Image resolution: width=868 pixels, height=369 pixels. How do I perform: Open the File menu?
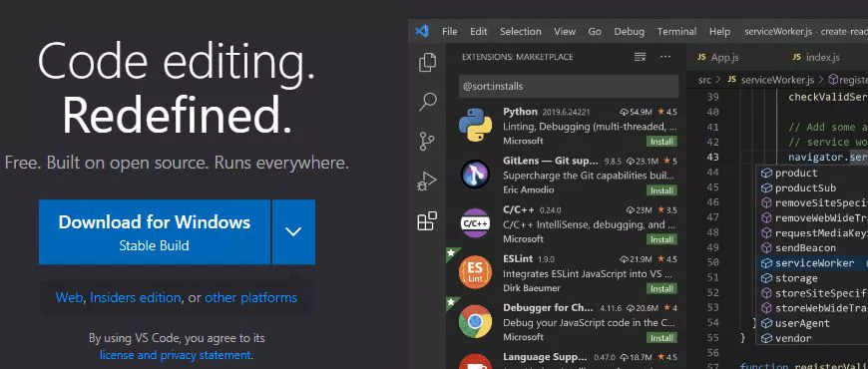pos(450,32)
